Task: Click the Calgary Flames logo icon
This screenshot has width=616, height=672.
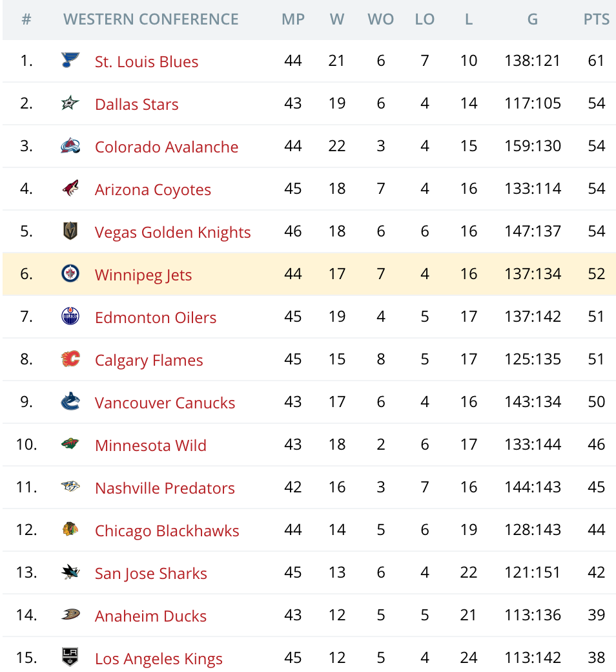Action: 70,359
